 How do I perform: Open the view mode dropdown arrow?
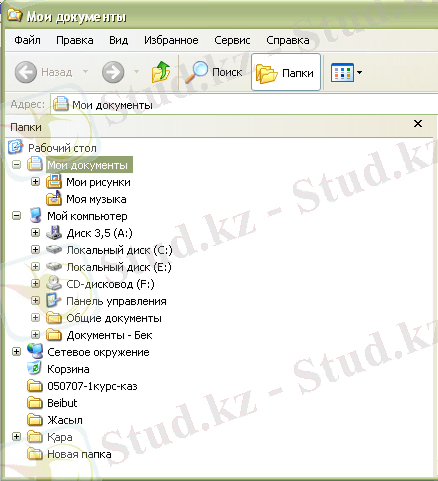tap(359, 72)
